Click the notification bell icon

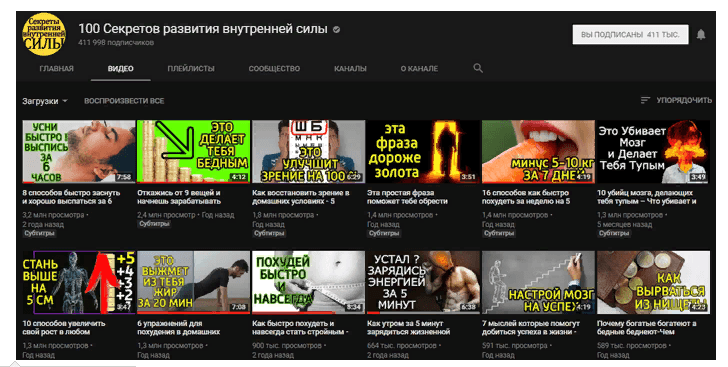click(x=701, y=34)
